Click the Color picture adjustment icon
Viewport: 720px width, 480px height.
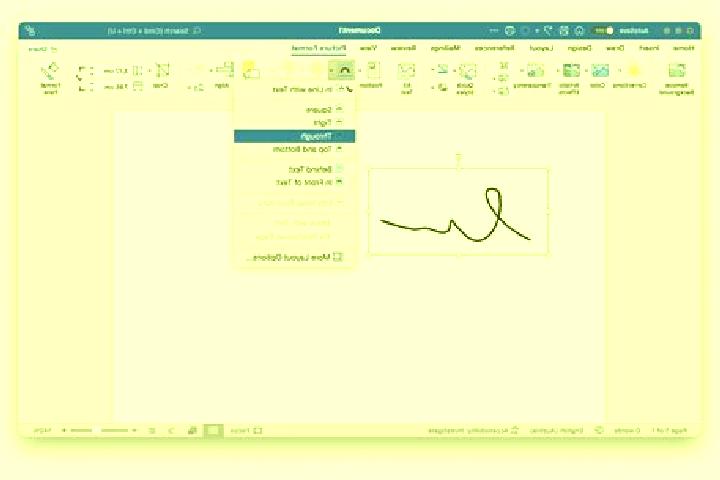[x=599, y=70]
